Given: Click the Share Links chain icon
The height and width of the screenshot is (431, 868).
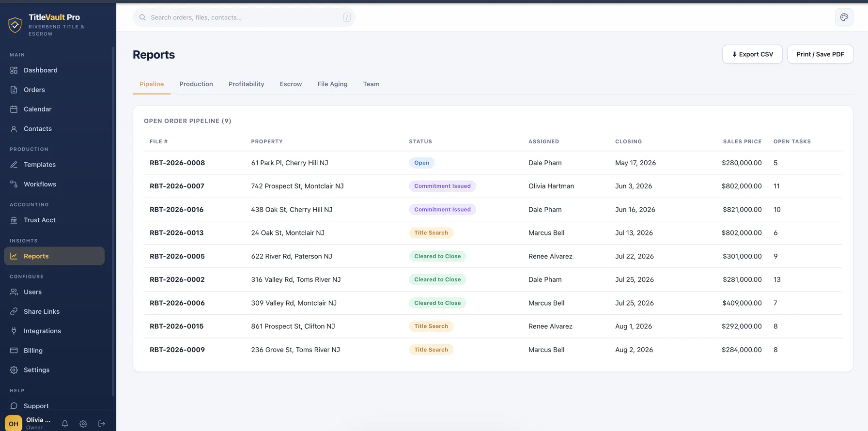Looking at the screenshot, I should (14, 311).
